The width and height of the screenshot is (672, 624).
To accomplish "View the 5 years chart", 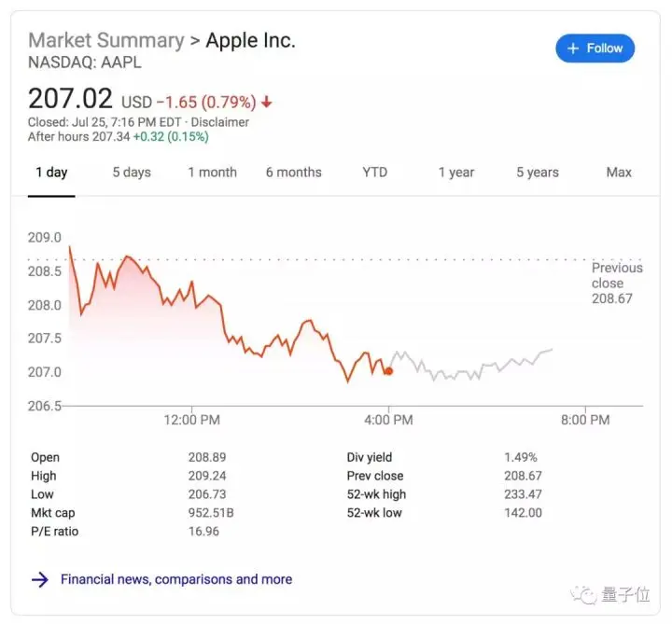I will point(538,173).
